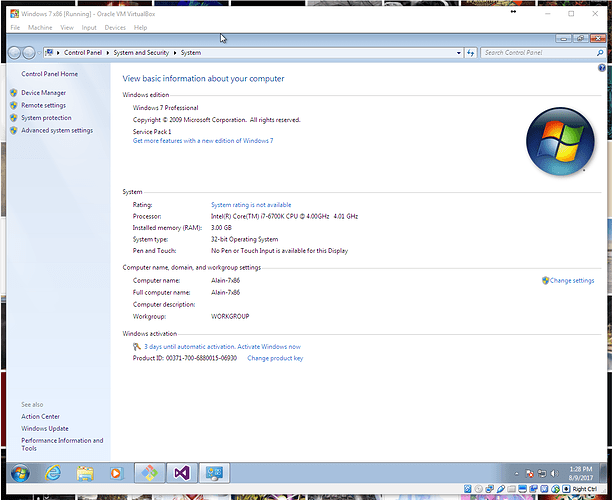
Task: Click the Right Ctrl host key label
Action: (585, 489)
